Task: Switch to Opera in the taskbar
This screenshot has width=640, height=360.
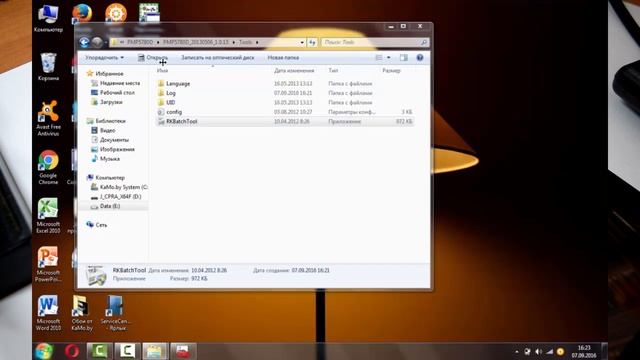Action: click(72, 351)
